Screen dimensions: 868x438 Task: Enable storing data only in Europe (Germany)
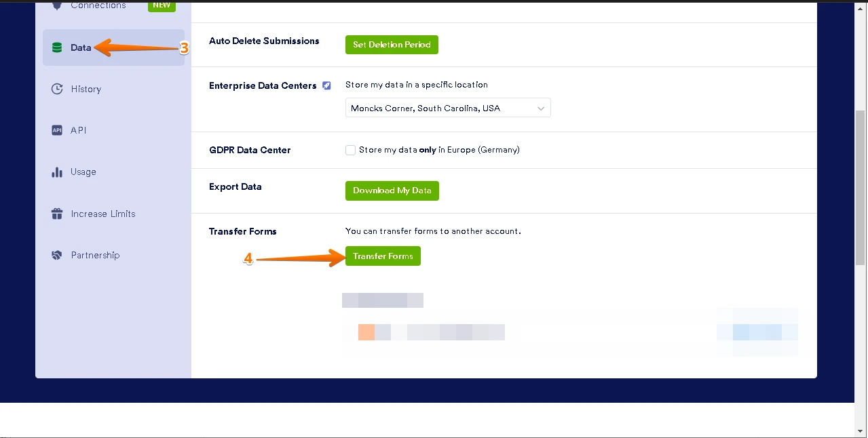(x=350, y=150)
